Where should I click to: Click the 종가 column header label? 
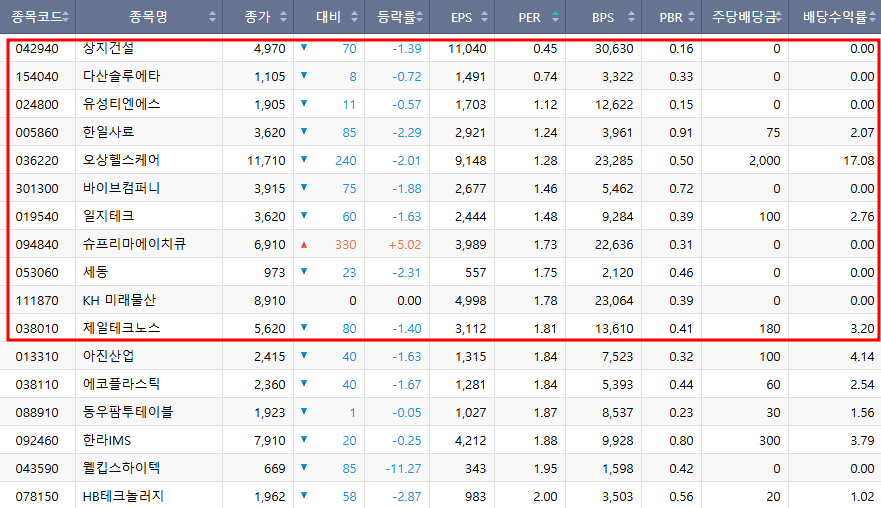point(258,17)
